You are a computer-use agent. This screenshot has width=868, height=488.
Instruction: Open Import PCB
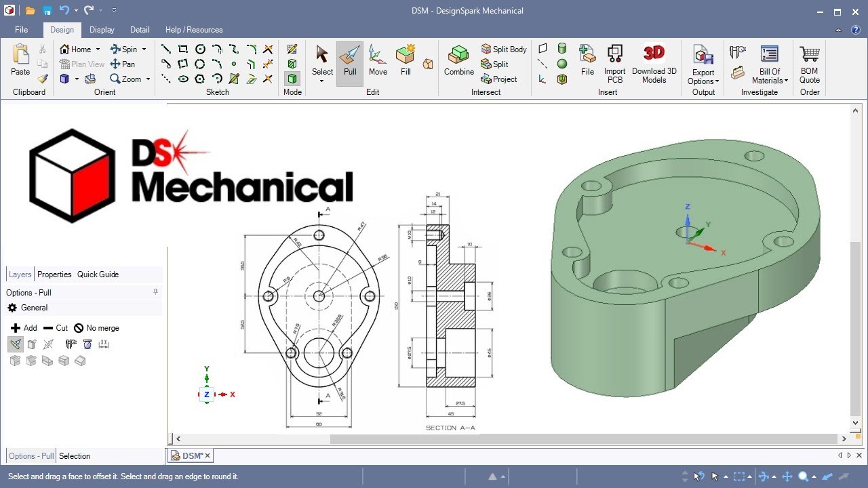[x=615, y=62]
